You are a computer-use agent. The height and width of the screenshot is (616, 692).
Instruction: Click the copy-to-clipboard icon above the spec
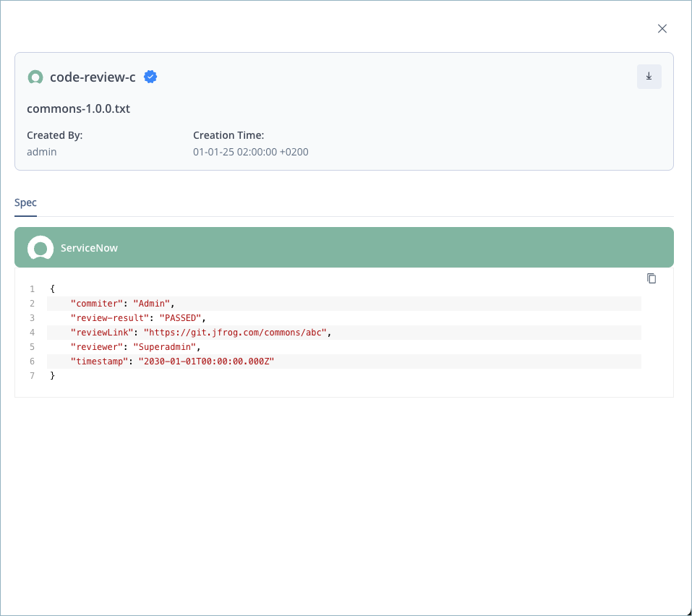[652, 278]
